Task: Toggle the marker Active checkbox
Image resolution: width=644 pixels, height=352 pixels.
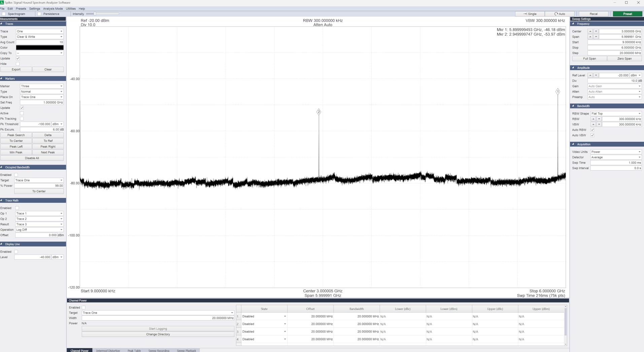Action: click(22, 114)
